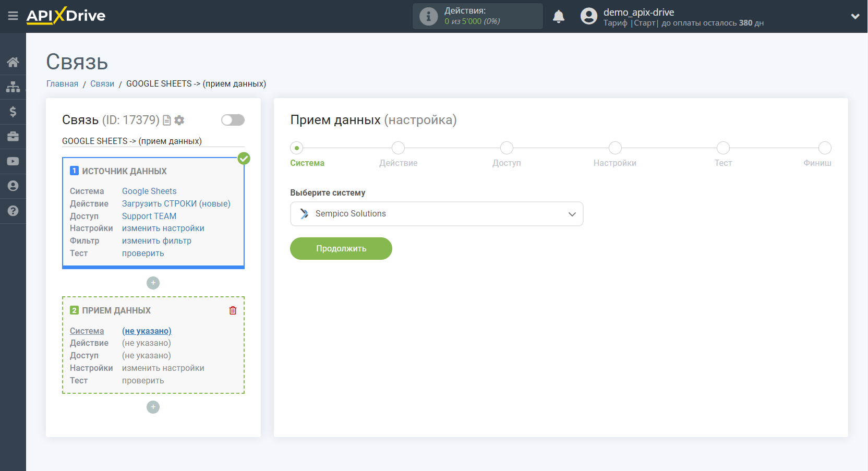Click the Продолжить button

coord(341,248)
